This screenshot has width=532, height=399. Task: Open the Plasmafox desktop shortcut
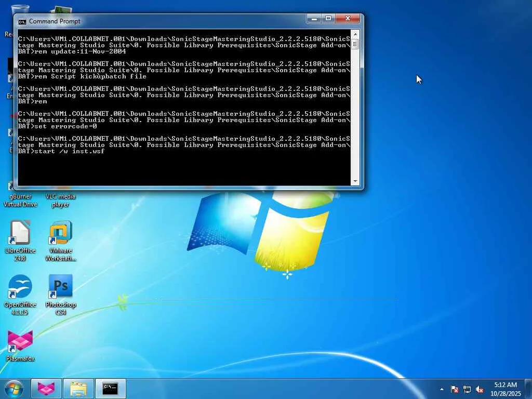coord(20,345)
